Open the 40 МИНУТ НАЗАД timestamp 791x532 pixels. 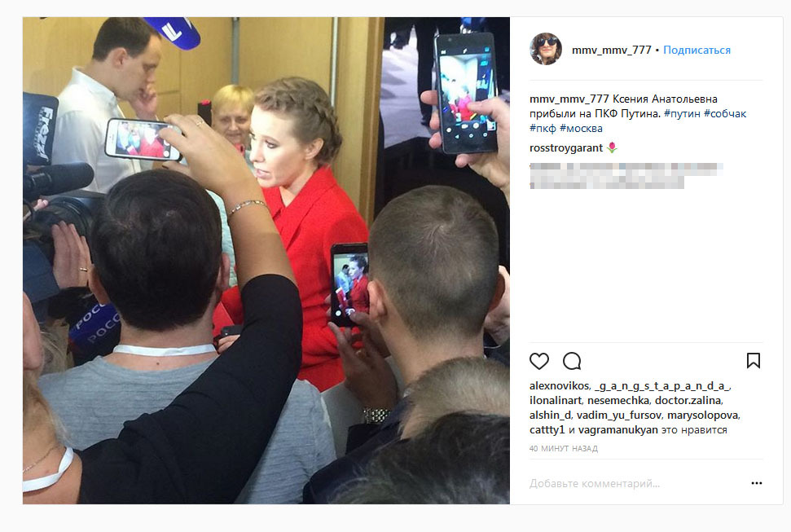(x=564, y=448)
